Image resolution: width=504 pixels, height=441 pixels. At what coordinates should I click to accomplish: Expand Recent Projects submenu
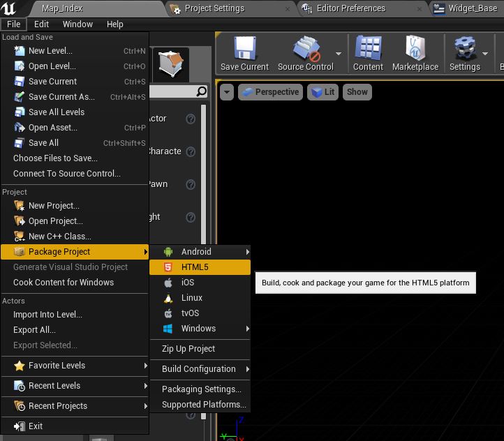[x=75, y=406]
